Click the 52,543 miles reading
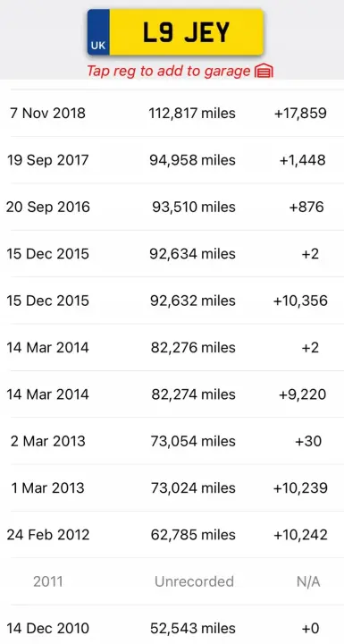 pos(192,629)
